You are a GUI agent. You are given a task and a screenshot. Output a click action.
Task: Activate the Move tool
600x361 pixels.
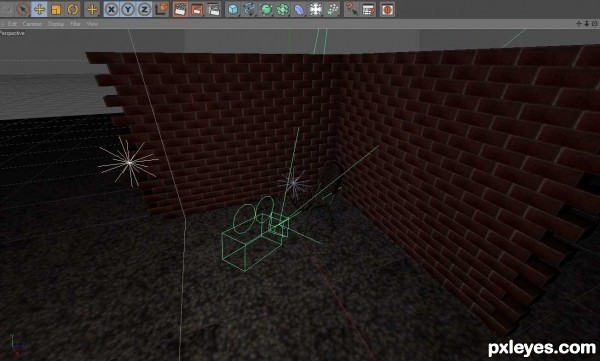pyautogui.click(x=39, y=9)
